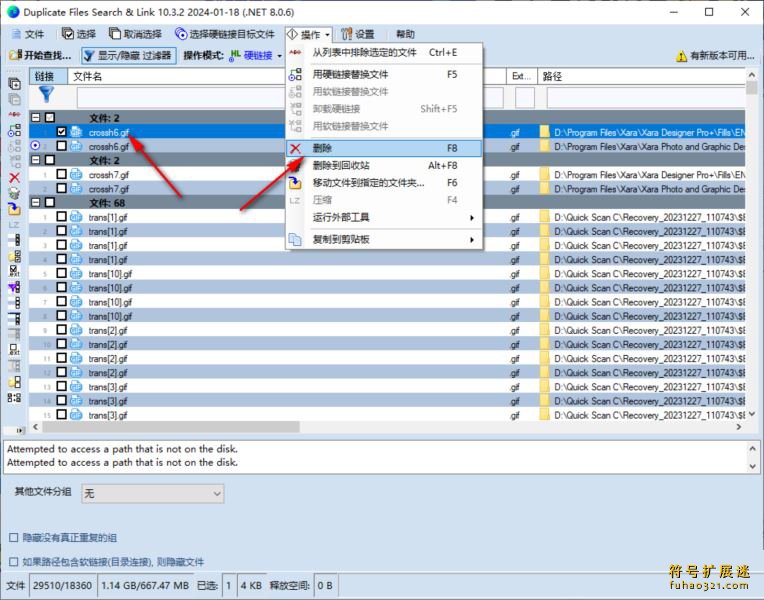
Task: Tick the checkbox of trans[10].gif row numbered 5
Action: point(61,273)
